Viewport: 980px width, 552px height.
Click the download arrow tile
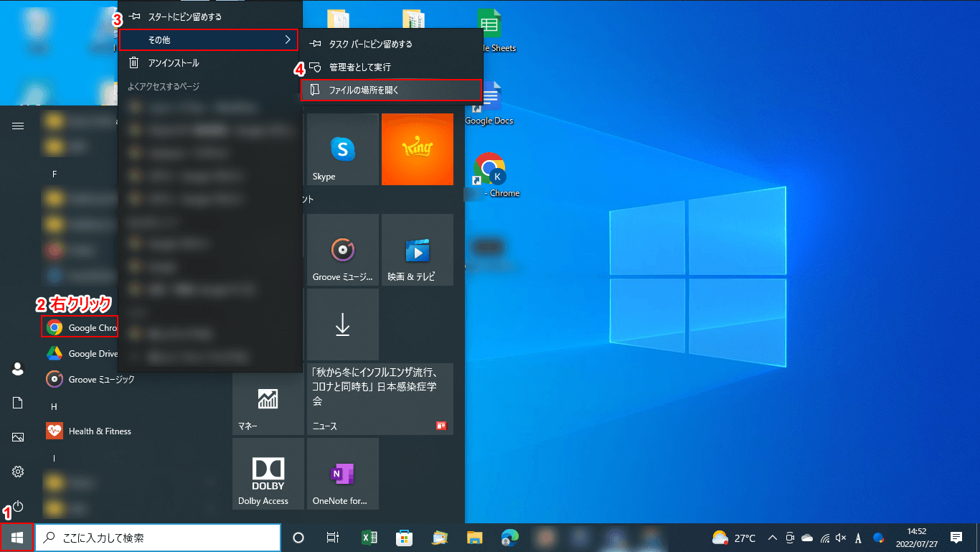(x=343, y=324)
